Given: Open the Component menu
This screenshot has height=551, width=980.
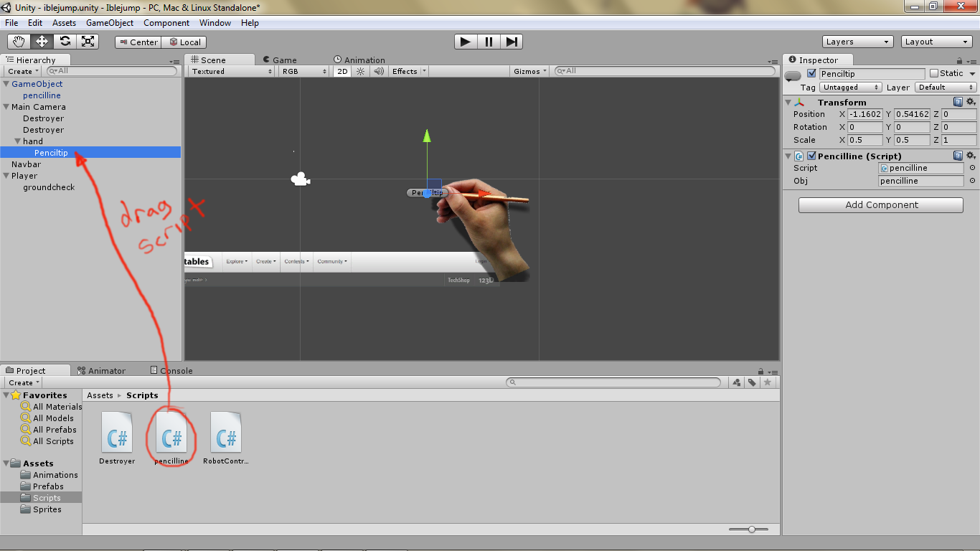Looking at the screenshot, I should pyautogui.click(x=166, y=23).
